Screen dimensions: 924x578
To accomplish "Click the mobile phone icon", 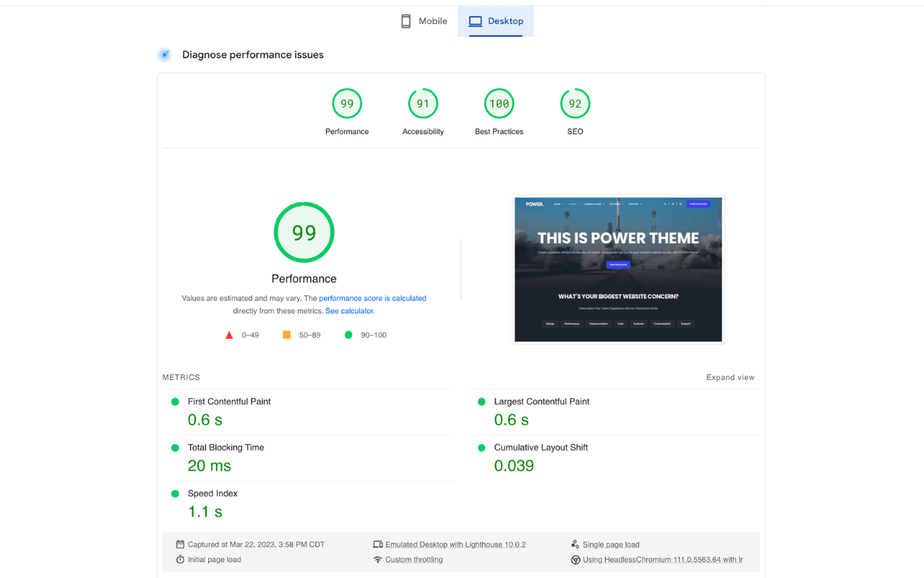I will [406, 21].
